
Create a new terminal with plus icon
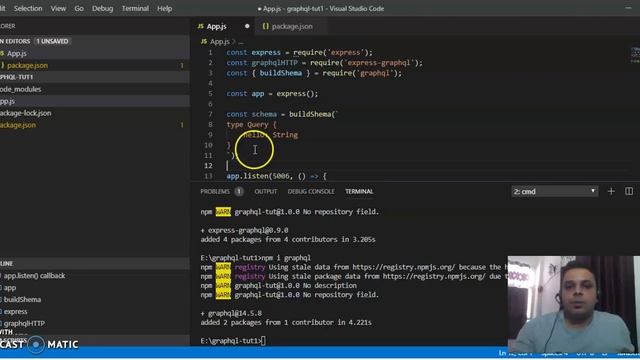(611, 191)
